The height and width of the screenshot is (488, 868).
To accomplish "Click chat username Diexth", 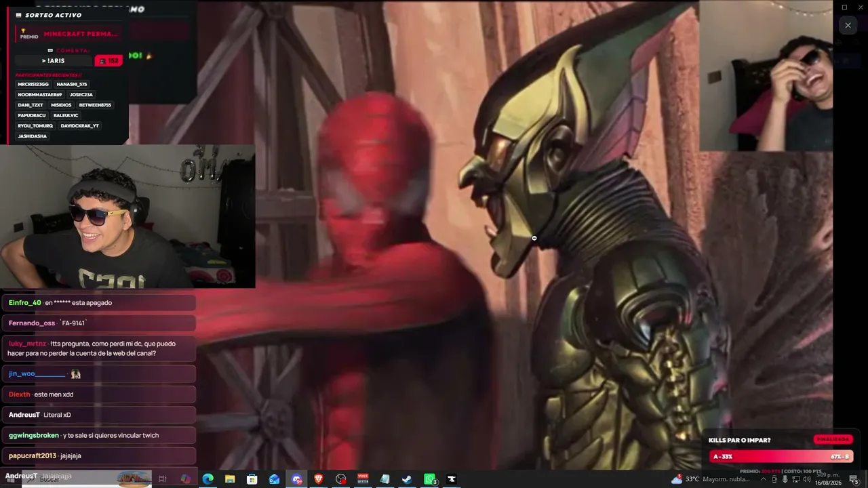I will (x=20, y=394).
